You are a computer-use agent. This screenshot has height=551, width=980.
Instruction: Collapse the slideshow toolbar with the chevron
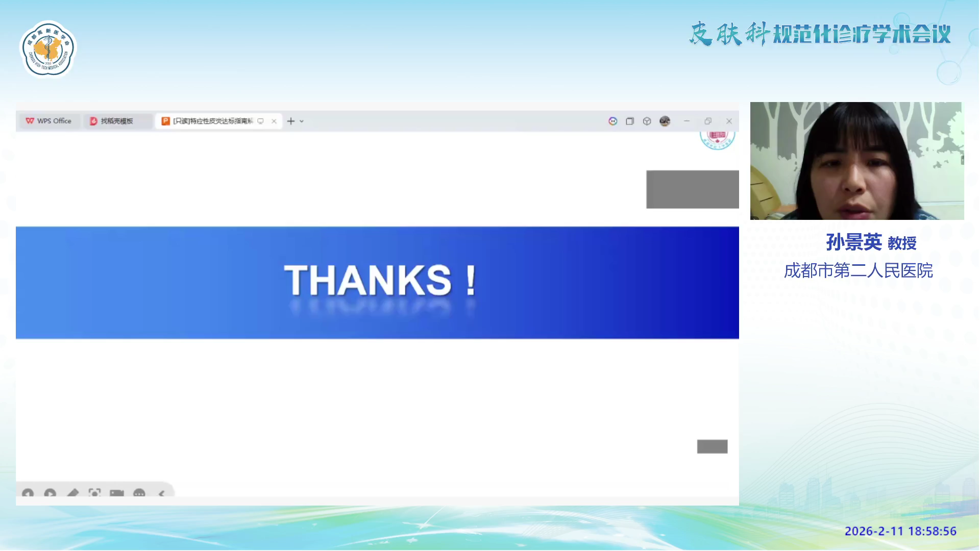click(x=162, y=493)
